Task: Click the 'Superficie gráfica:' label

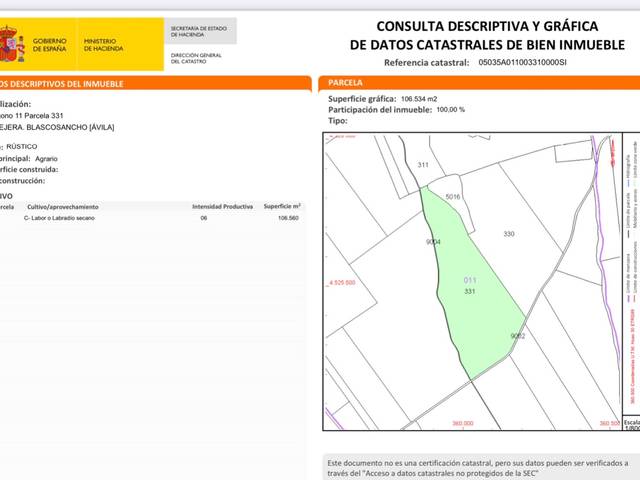Action: point(362,99)
